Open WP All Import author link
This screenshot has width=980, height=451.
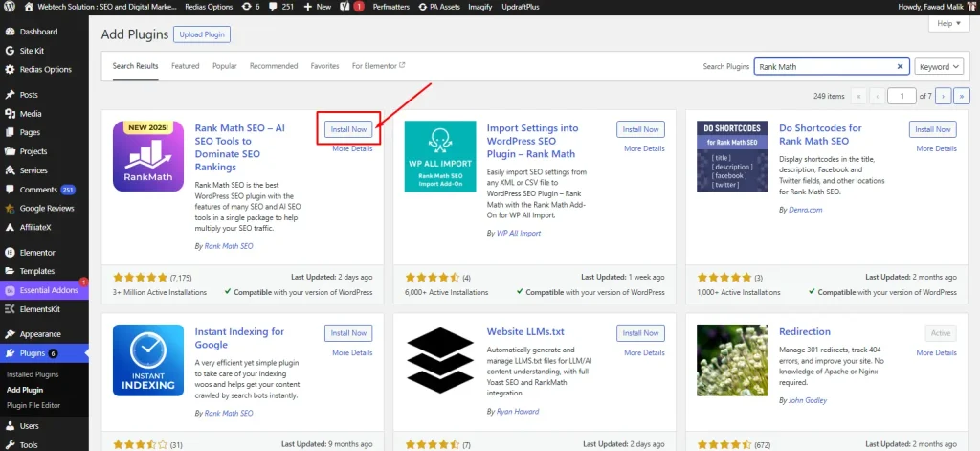pyautogui.click(x=518, y=233)
